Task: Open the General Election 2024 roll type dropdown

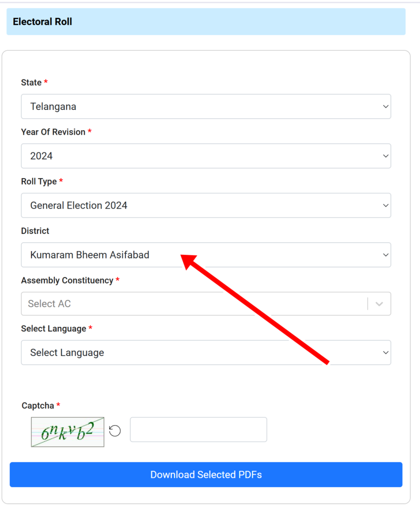Action: [x=206, y=206]
